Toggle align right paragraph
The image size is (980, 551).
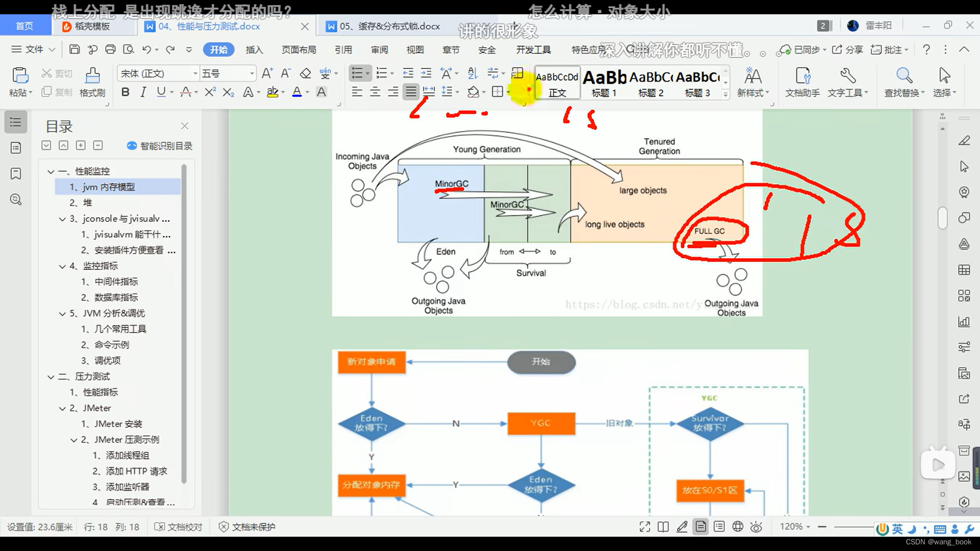[x=393, y=92]
